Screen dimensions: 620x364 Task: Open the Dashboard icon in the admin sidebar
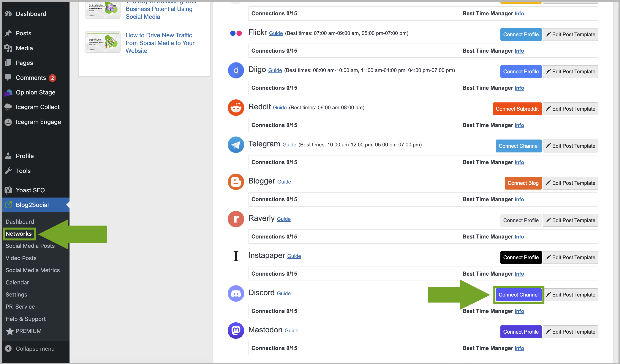tap(8, 14)
